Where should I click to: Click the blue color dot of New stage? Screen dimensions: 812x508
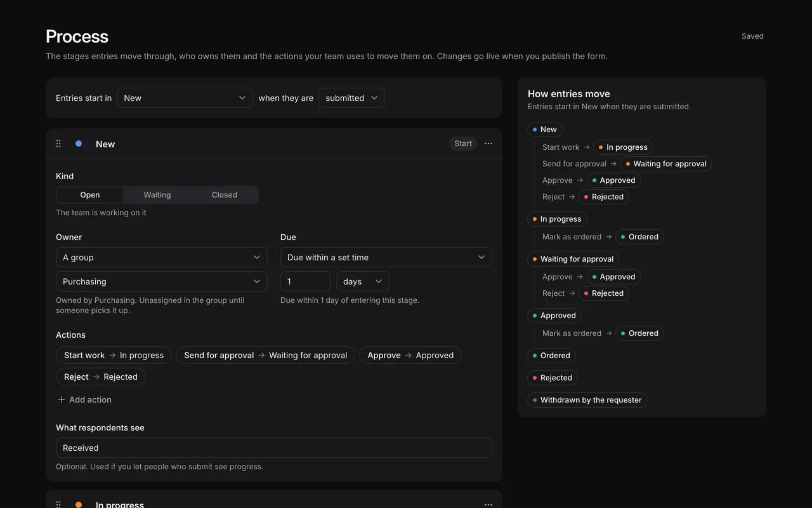pyautogui.click(x=79, y=144)
